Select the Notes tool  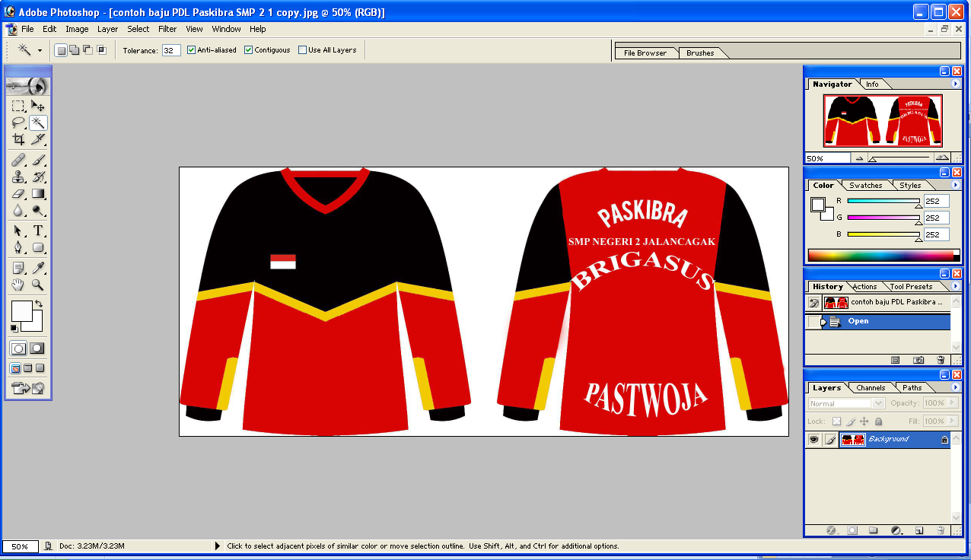(x=18, y=268)
